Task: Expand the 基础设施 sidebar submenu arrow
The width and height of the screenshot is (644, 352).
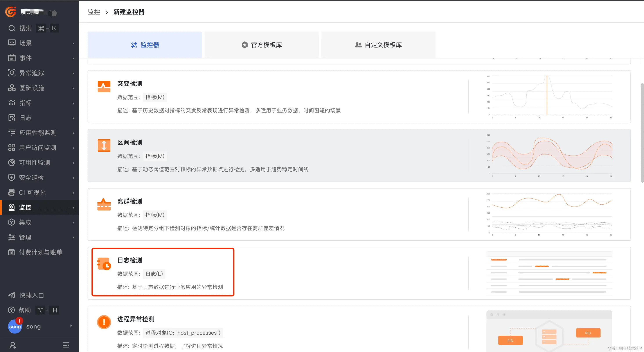Action: (x=73, y=88)
